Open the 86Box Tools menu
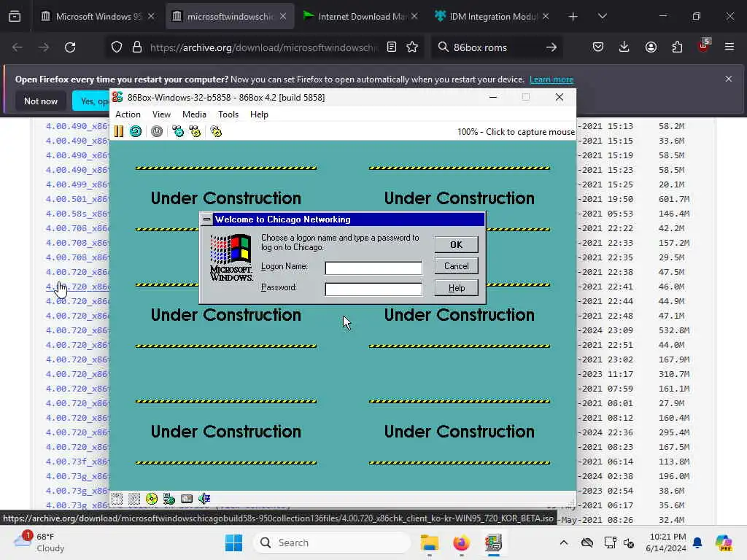 [x=228, y=114]
